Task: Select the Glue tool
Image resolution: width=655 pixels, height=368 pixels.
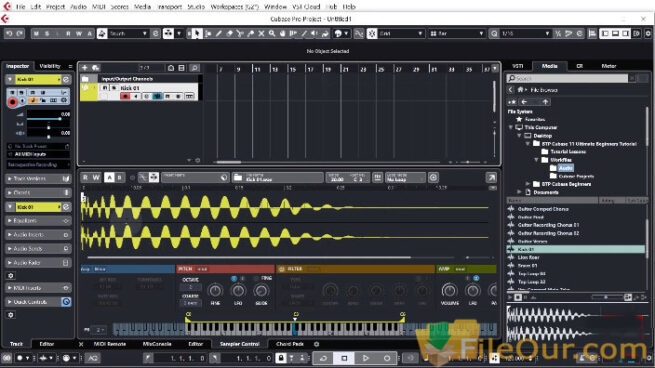Action: [251, 33]
